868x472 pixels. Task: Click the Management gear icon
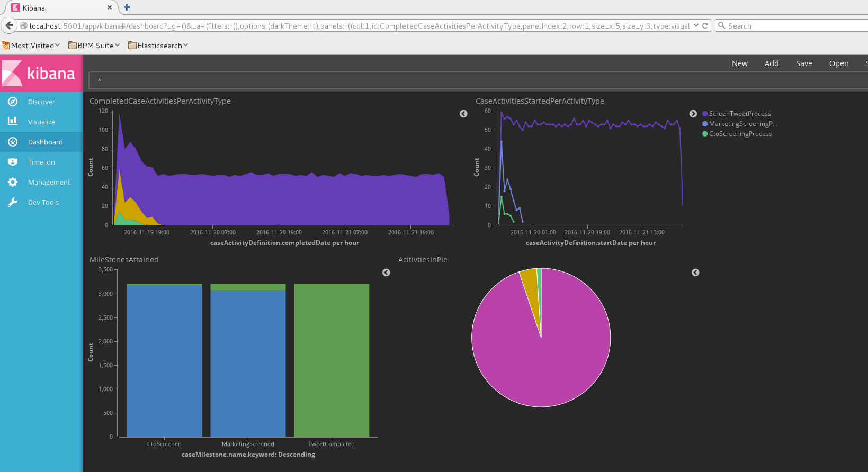tap(13, 182)
